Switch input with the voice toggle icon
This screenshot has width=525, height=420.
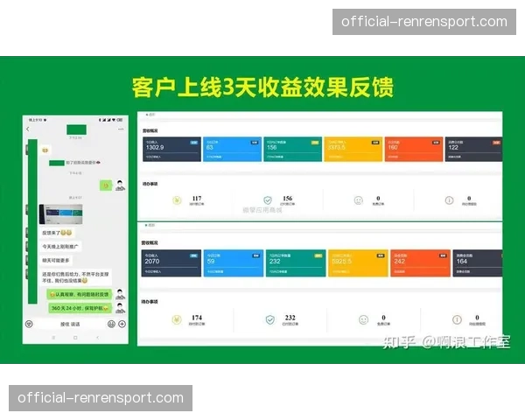pos(30,324)
